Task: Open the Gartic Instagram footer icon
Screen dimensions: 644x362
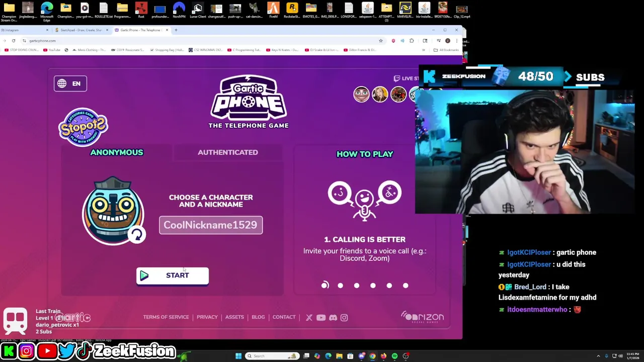Action: pyautogui.click(x=344, y=317)
